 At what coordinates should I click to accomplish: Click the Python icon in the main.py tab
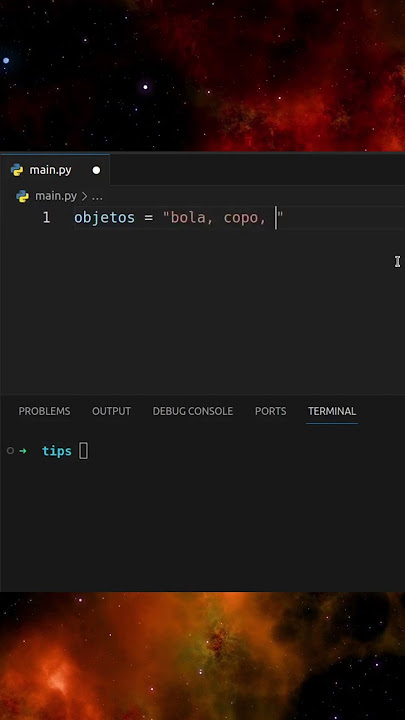coord(17,170)
